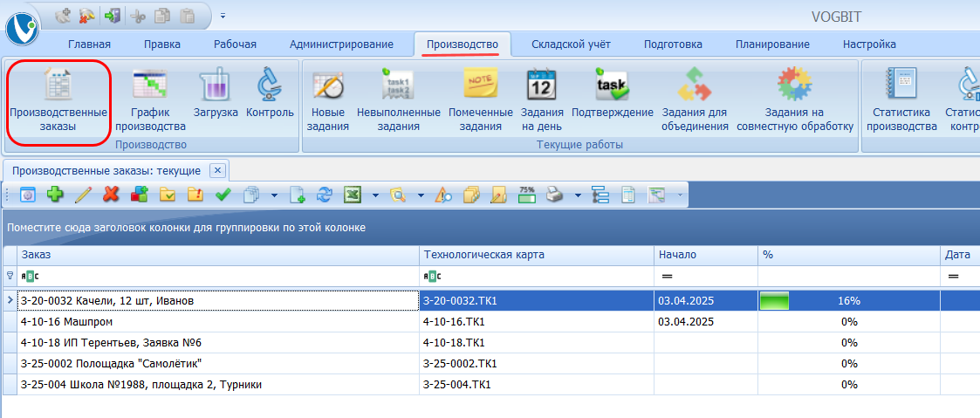Switch to the Главная ribbon tab
Viewport: 980px width, 418px height.
tap(89, 45)
